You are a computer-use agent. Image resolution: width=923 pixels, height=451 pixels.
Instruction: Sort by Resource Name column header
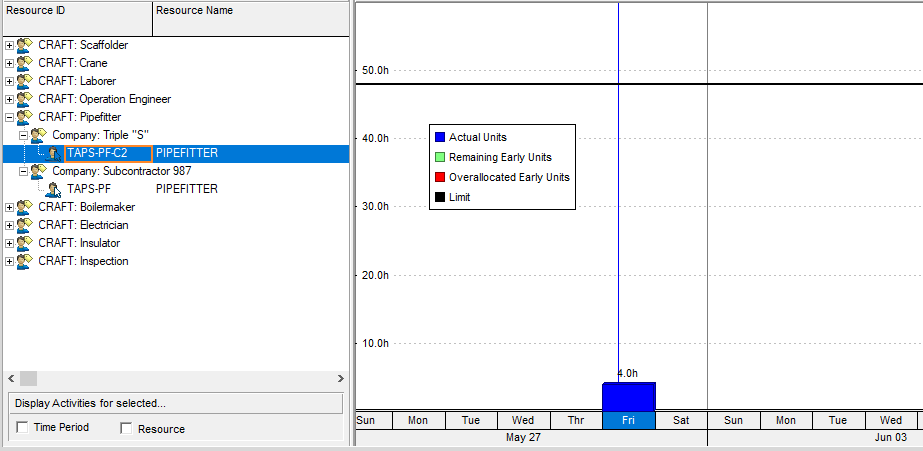(x=250, y=11)
